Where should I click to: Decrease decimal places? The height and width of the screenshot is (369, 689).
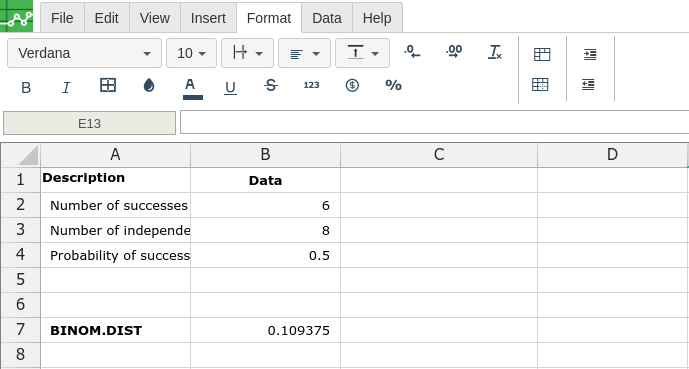[412, 52]
